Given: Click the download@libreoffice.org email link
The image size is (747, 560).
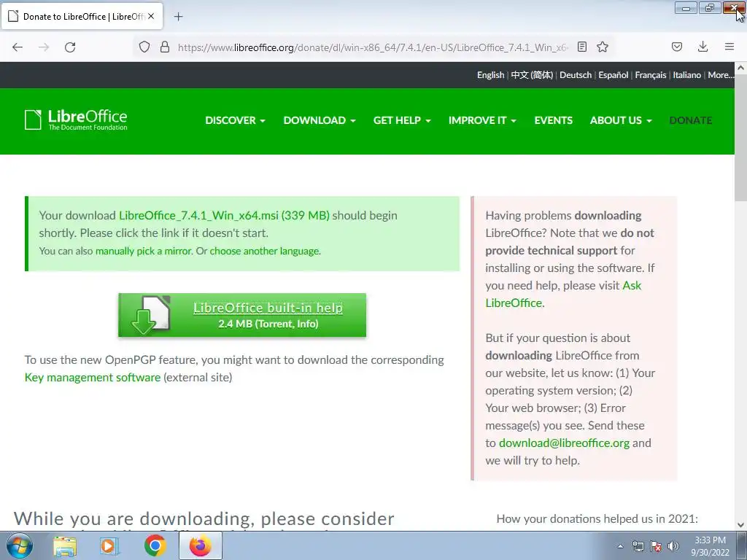Looking at the screenshot, I should click(564, 443).
